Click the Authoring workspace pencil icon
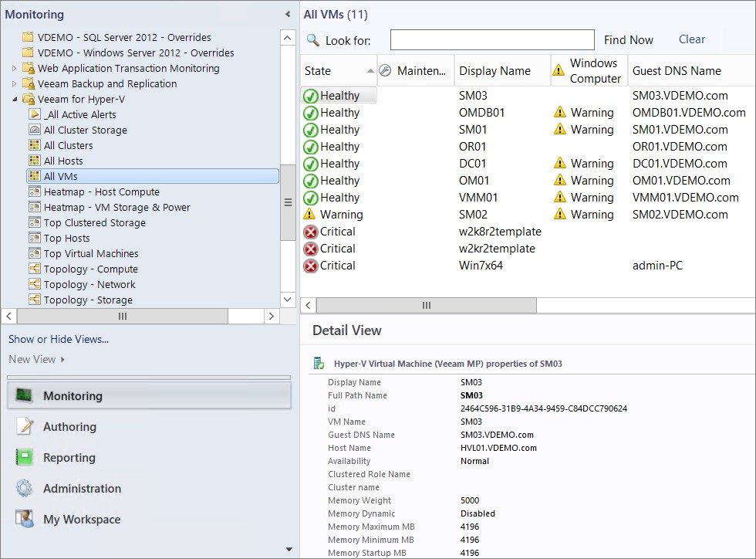Viewport: 756px width, 559px height. coord(24,427)
